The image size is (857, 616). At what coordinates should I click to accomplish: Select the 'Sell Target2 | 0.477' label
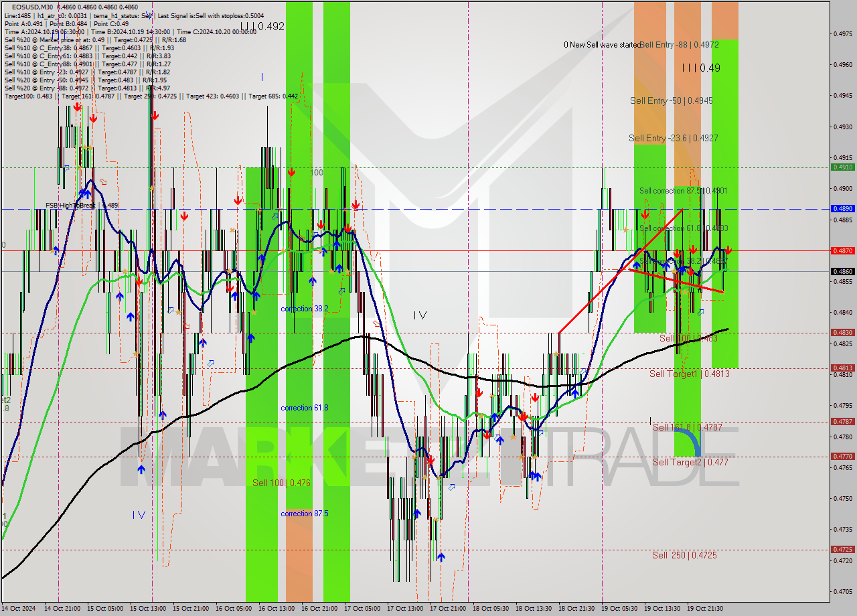690,462
